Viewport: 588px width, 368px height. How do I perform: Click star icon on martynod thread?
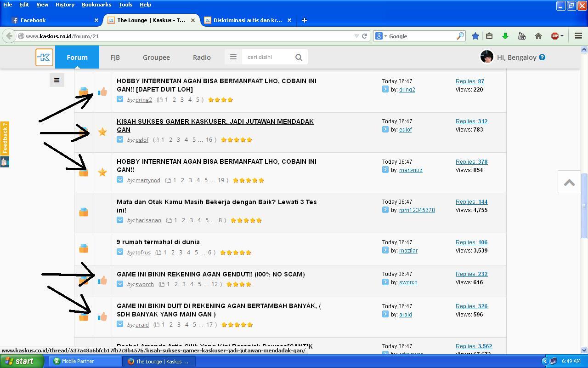pos(102,172)
